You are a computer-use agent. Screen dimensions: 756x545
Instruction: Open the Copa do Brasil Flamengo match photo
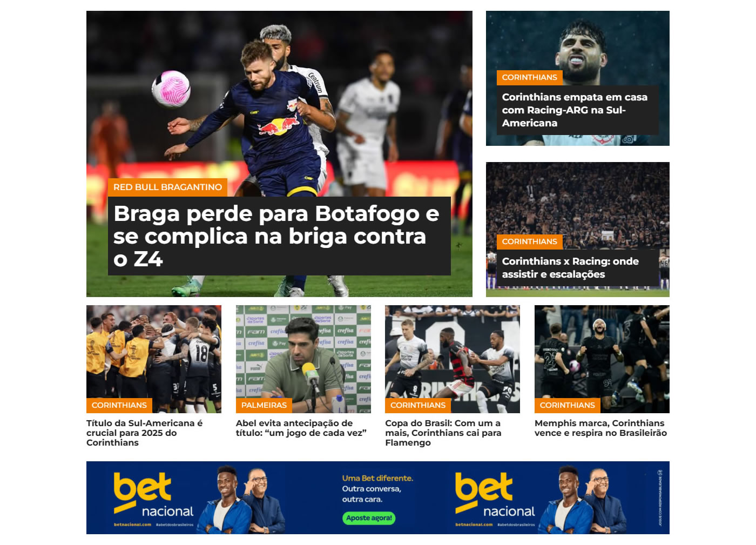pyautogui.click(x=453, y=359)
